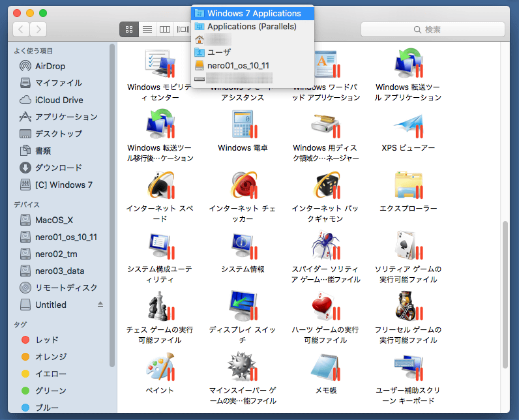Open the Windows 電卓 calculator icon
Screen dimensions: 519x420
point(244,124)
